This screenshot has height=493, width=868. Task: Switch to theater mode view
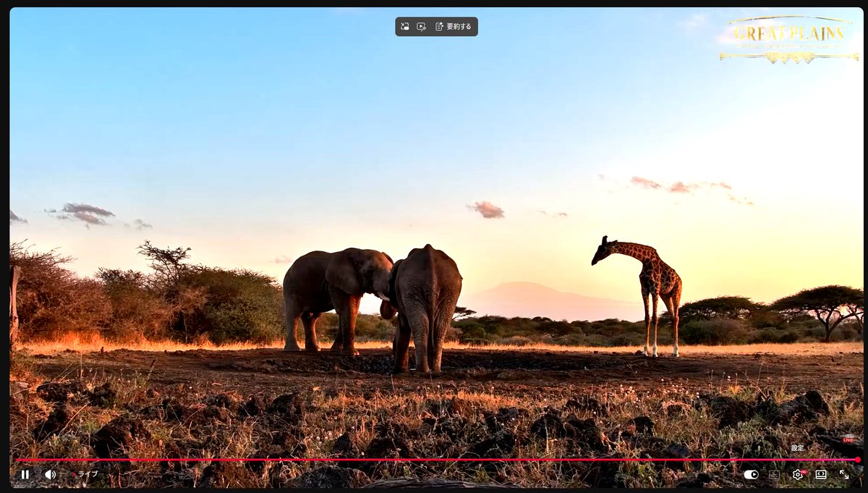click(x=821, y=474)
